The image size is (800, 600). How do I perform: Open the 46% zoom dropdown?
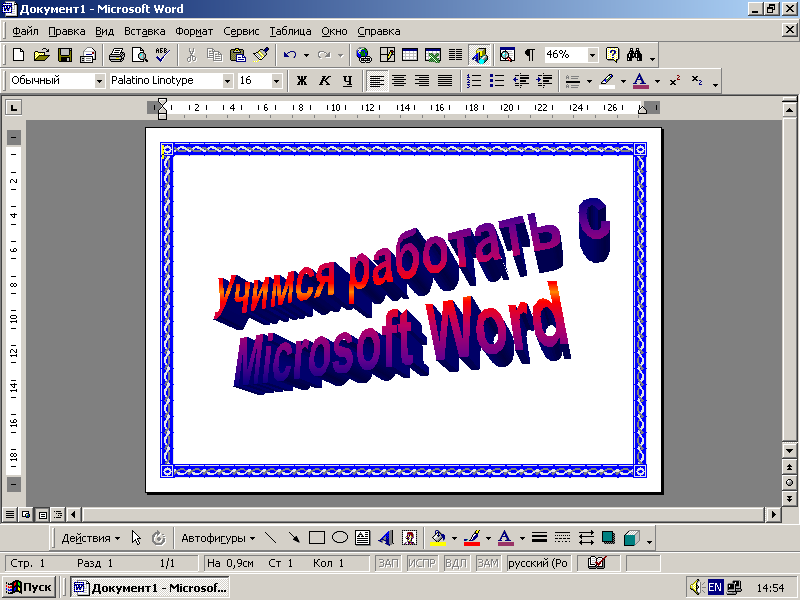(x=592, y=55)
